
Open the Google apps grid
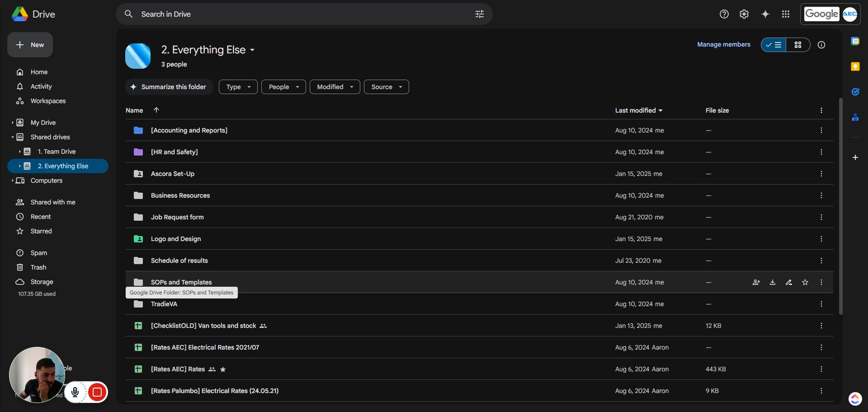coord(786,14)
